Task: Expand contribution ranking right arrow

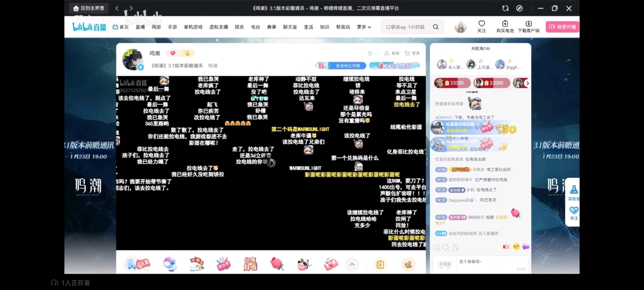Action: (527, 83)
